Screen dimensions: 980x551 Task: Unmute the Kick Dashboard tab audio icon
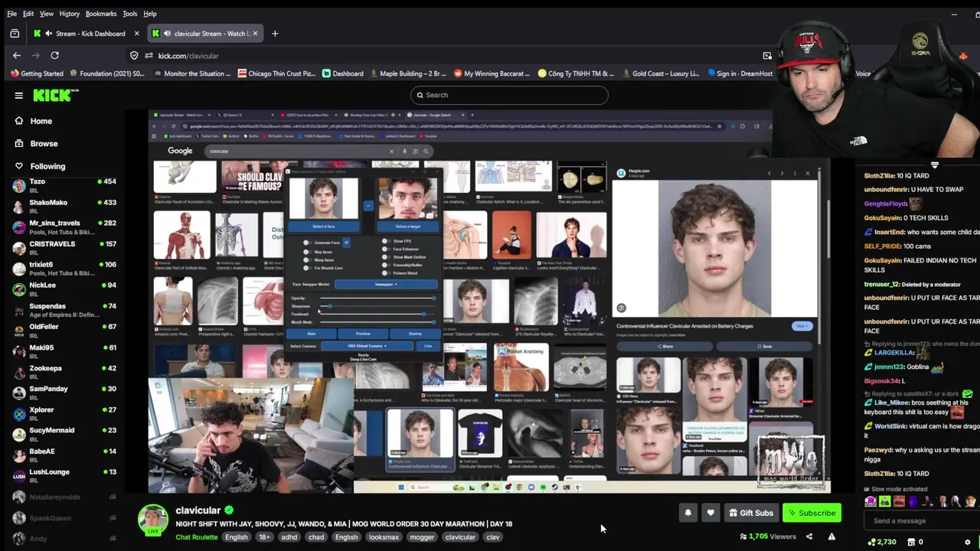pyautogui.click(x=49, y=34)
